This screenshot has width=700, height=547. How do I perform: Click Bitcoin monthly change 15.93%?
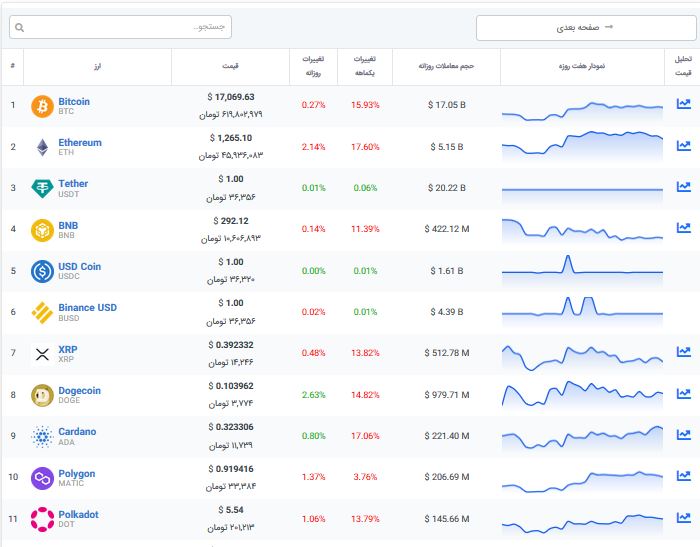[x=365, y=105]
